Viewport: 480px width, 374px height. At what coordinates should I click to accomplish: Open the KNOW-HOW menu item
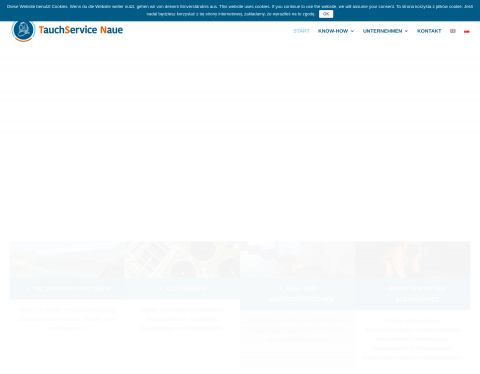coord(333,31)
